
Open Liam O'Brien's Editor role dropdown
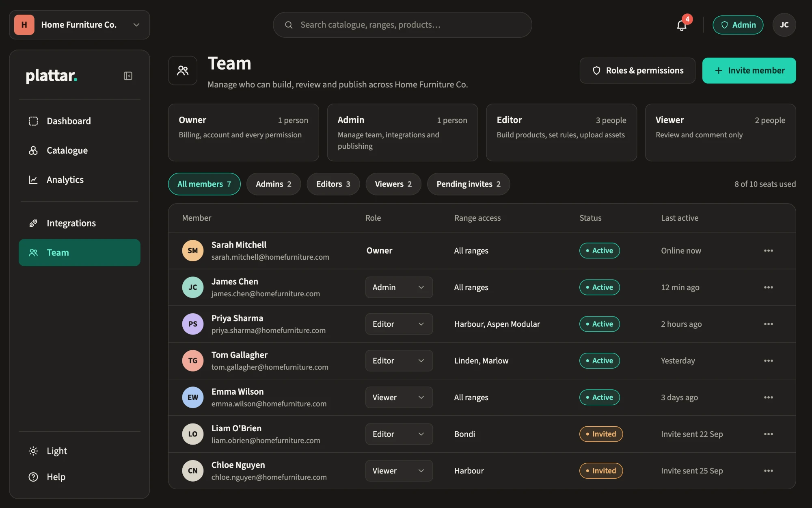[x=399, y=434]
